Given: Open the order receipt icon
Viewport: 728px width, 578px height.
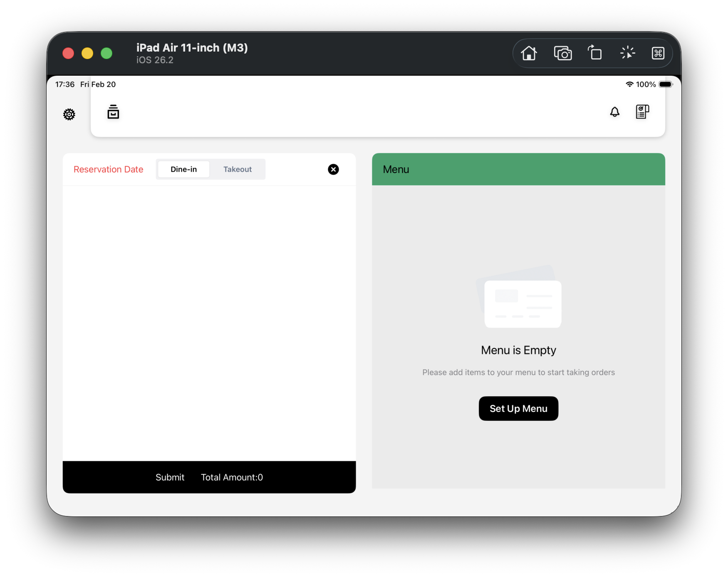Looking at the screenshot, I should coord(642,112).
